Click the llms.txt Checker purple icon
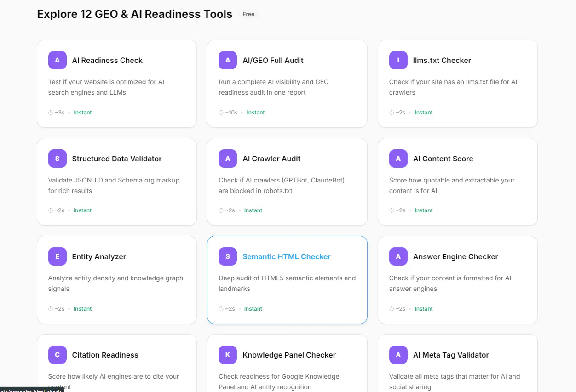576x392 pixels. click(x=398, y=60)
